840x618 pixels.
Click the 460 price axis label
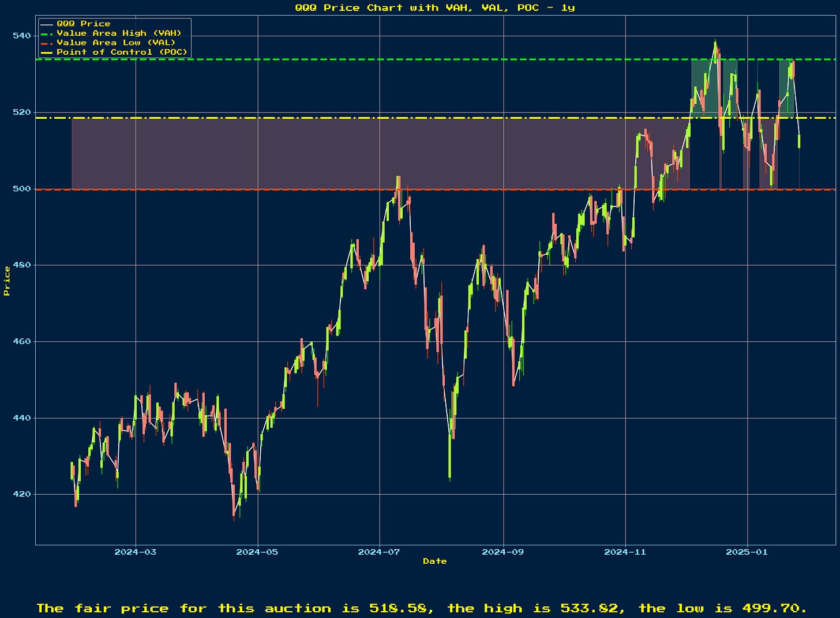pos(21,341)
